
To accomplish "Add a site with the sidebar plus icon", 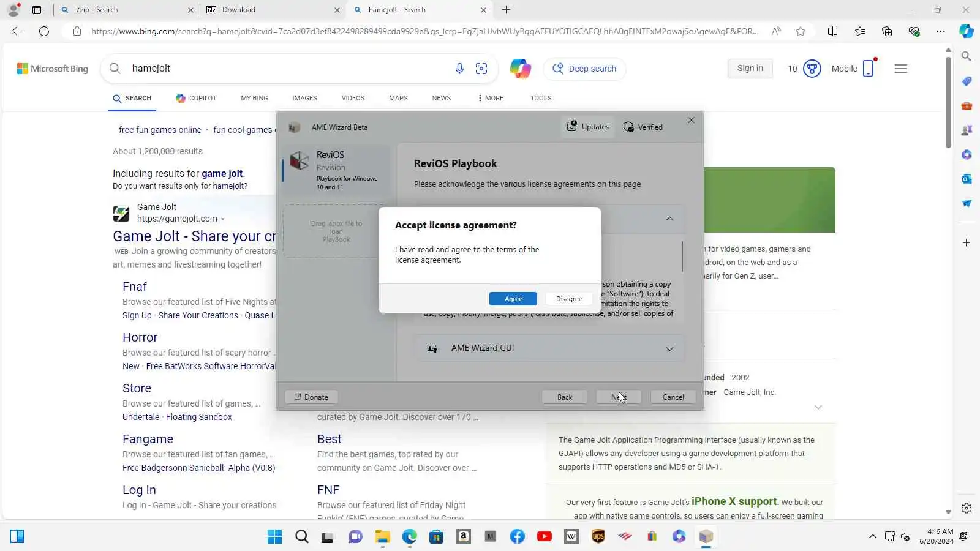I will coord(967,243).
